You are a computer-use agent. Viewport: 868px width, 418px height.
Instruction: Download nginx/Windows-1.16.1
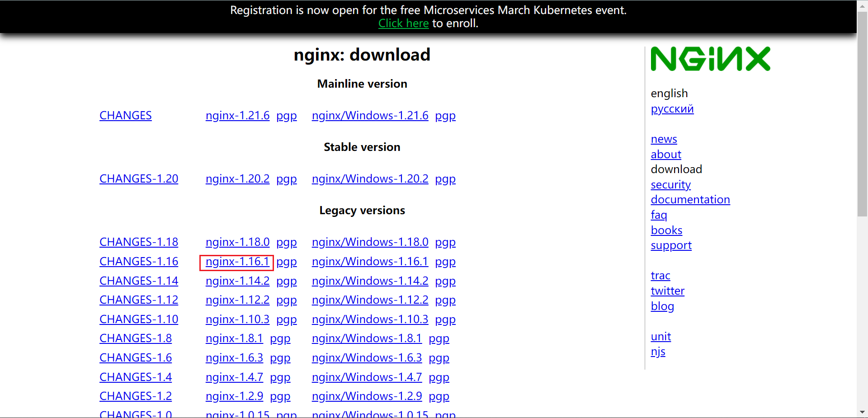pyautogui.click(x=370, y=261)
